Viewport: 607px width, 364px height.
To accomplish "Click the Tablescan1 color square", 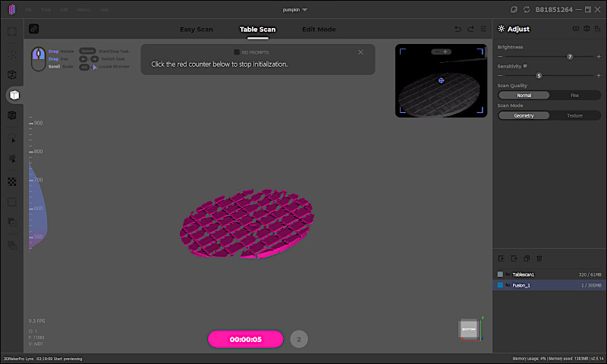I will point(500,275).
